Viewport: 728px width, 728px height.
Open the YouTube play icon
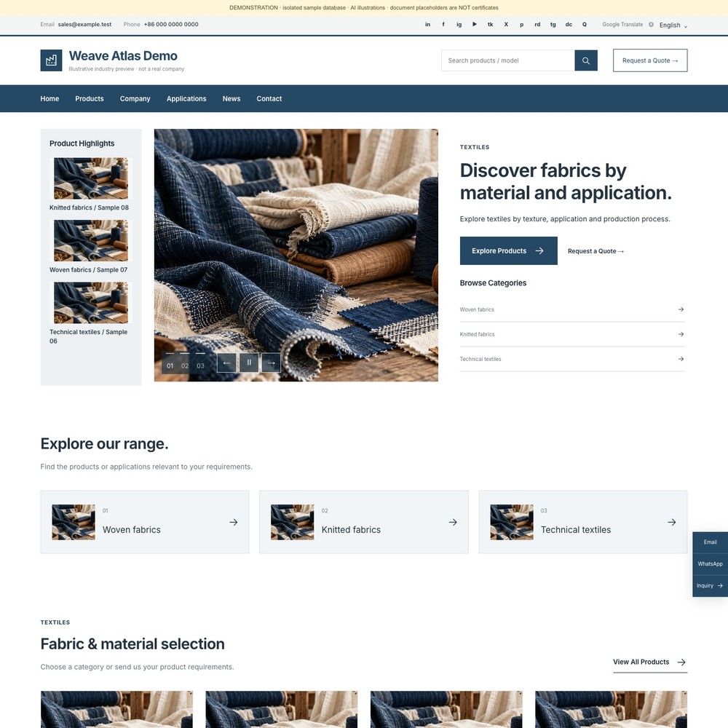click(475, 25)
